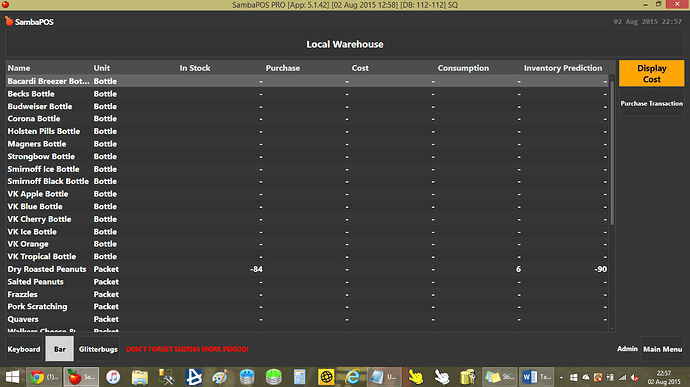Screen dimensions: 690x387
Task: Switch to Microsoft Word in the taskbar
Action: (x=537, y=377)
